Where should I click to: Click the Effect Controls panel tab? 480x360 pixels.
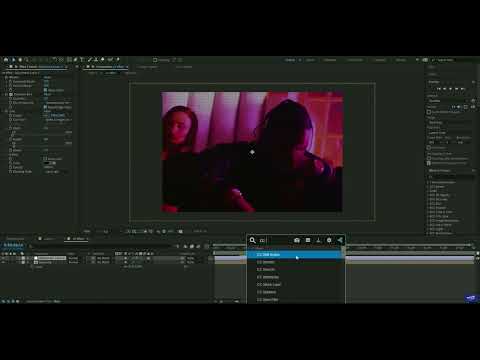click(40, 67)
